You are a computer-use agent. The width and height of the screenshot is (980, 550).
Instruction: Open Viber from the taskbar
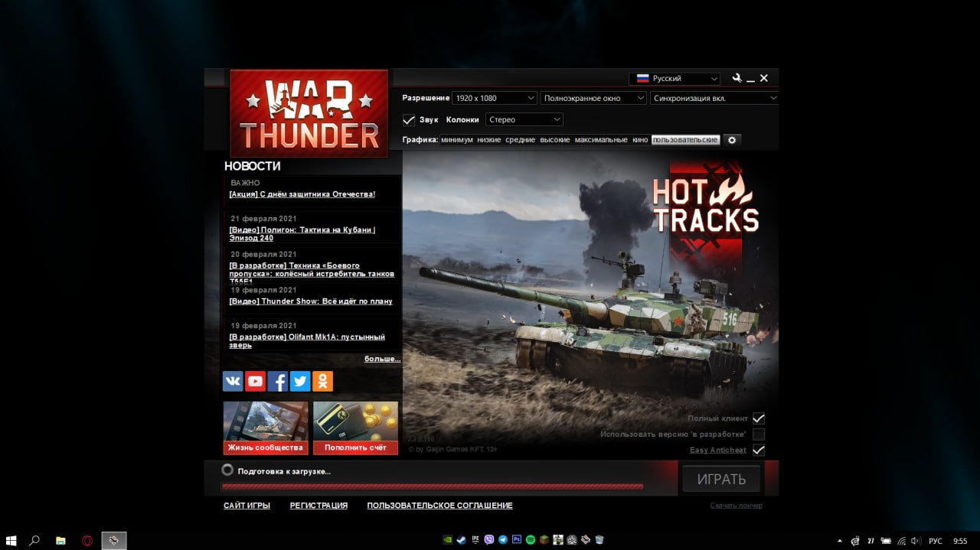tap(489, 539)
